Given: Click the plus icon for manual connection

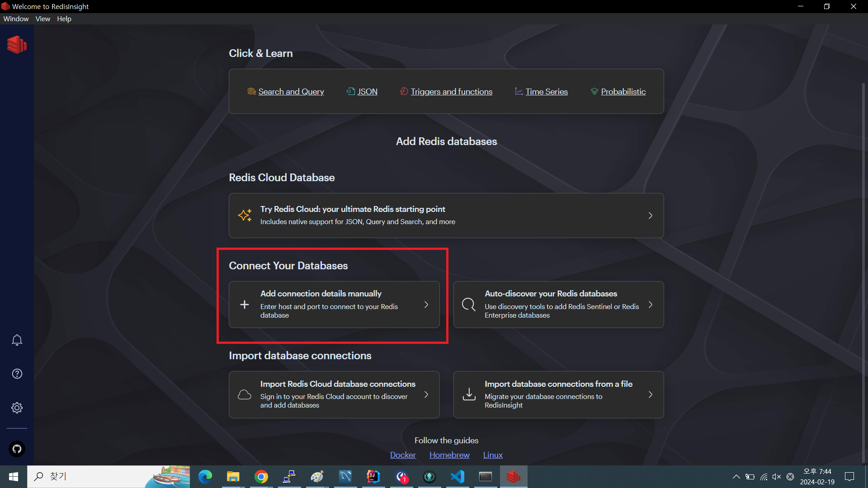Looking at the screenshot, I should (x=245, y=305).
